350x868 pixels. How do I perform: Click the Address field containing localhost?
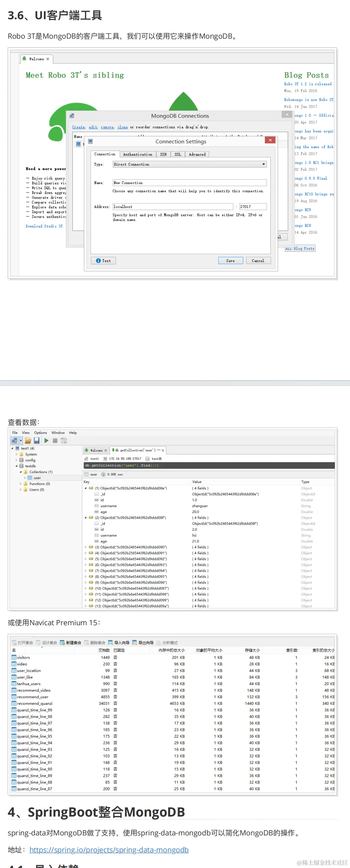pos(173,207)
